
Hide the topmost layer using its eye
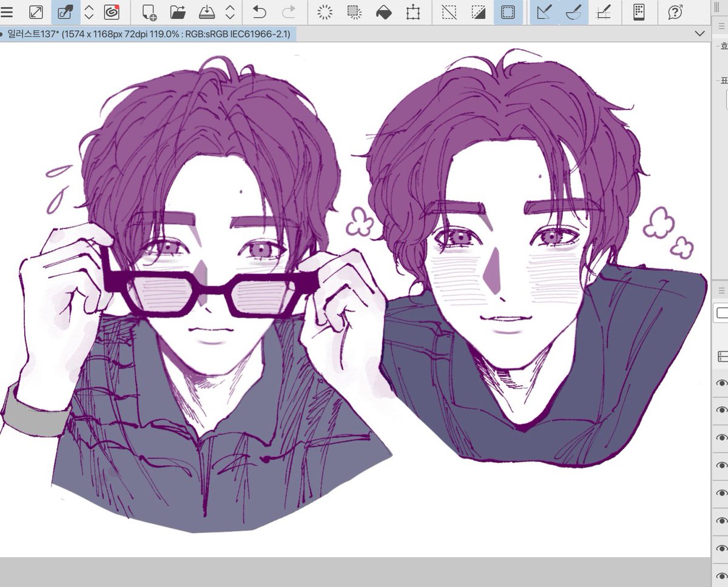pyautogui.click(x=721, y=383)
